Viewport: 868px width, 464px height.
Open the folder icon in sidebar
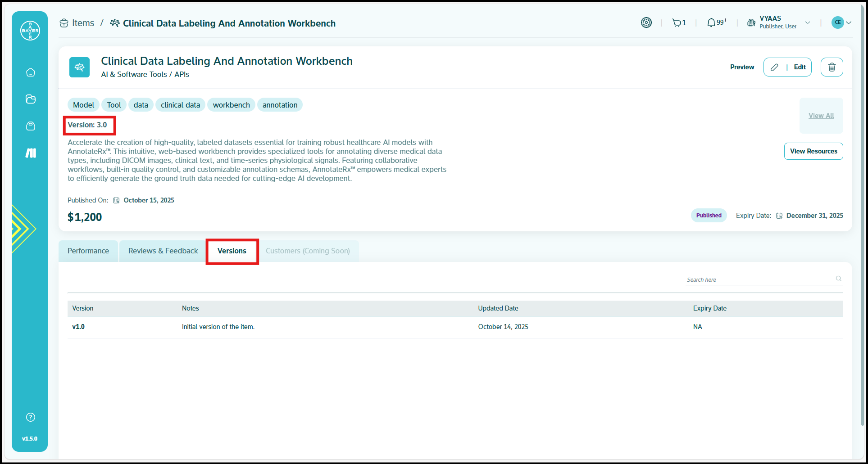[31, 99]
